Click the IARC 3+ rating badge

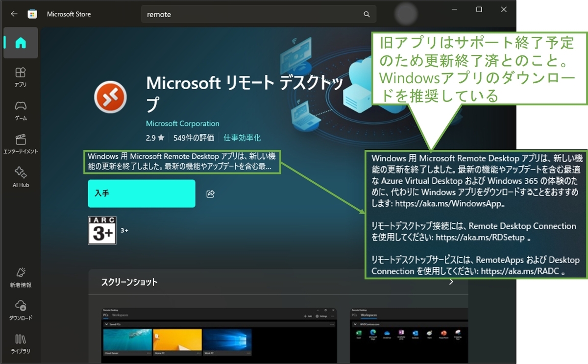click(x=102, y=230)
